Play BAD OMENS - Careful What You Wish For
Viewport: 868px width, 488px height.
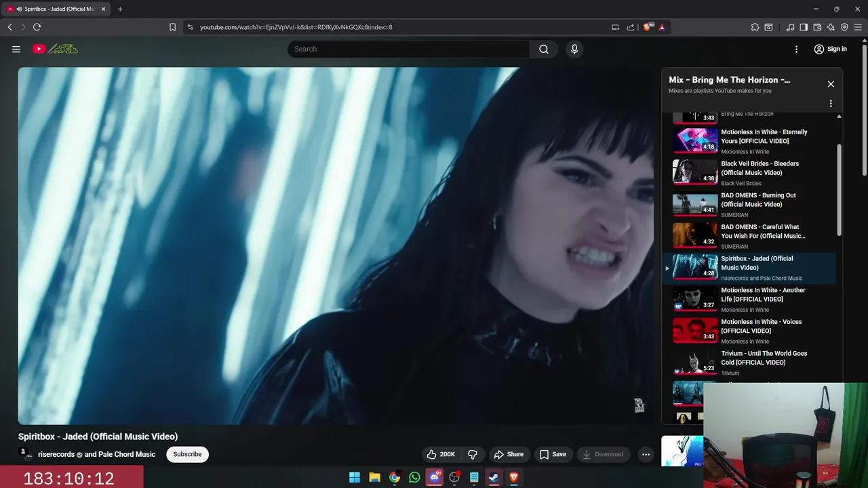point(749,236)
